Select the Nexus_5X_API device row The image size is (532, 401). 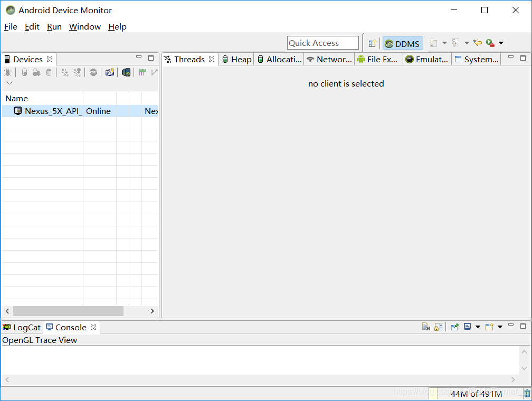[x=80, y=111]
